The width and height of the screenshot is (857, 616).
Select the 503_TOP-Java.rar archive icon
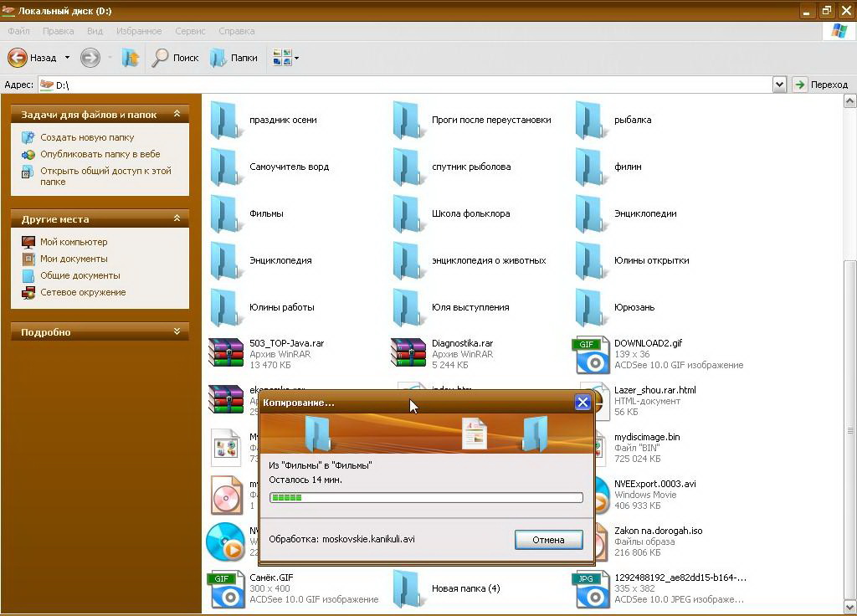224,354
